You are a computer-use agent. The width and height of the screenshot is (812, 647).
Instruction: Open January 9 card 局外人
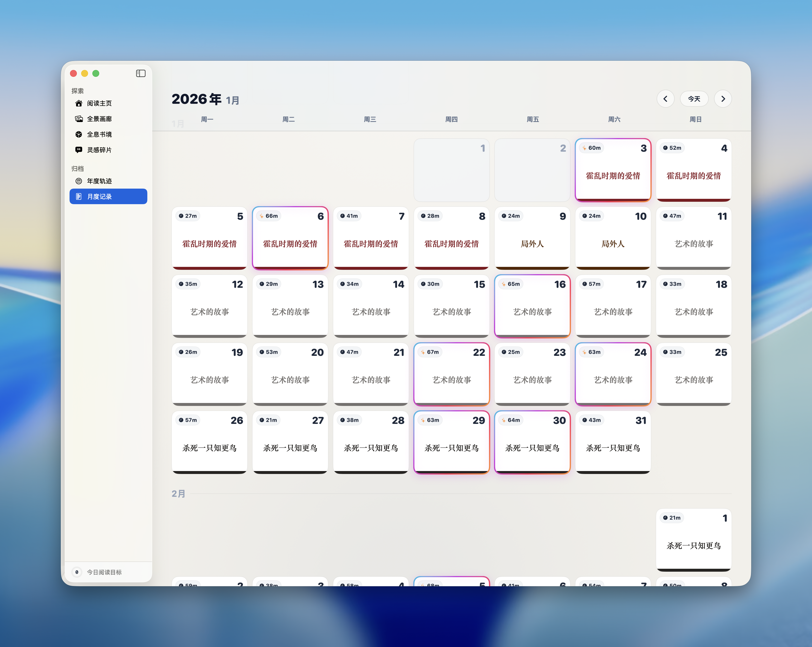click(x=532, y=238)
